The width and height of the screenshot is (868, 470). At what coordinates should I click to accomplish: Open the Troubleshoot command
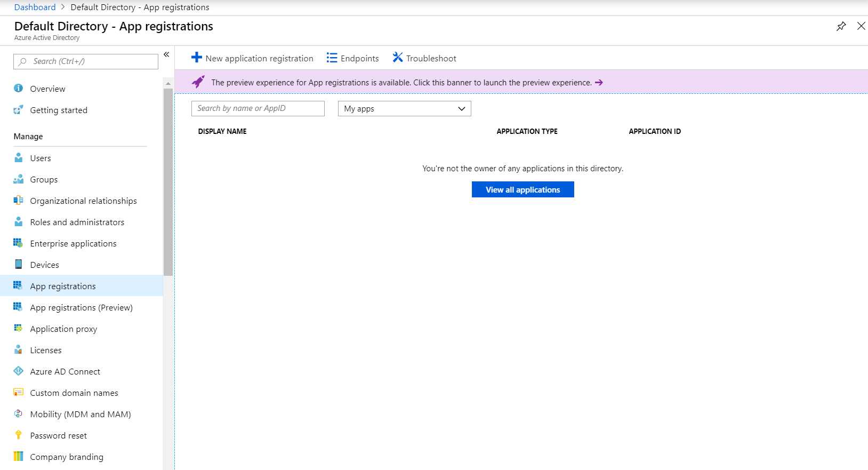(x=425, y=58)
